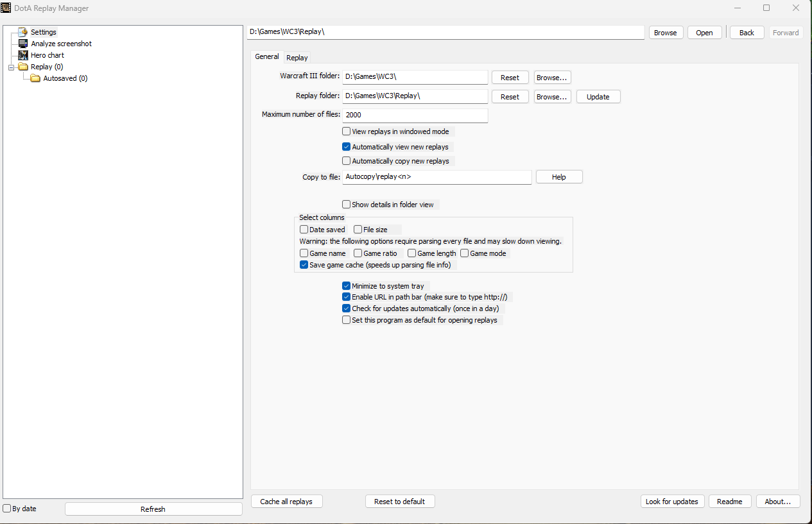Image resolution: width=812 pixels, height=524 pixels.
Task: Check the File size column option
Action: click(x=358, y=230)
